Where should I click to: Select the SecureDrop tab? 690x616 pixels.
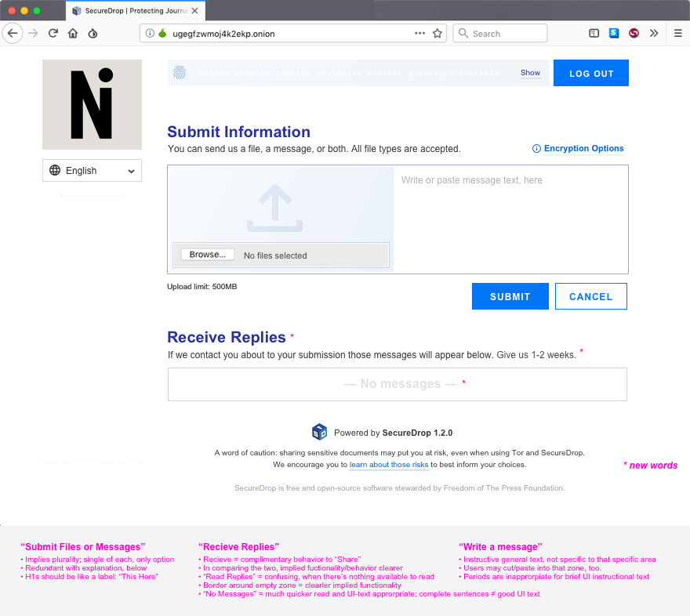[x=136, y=10]
